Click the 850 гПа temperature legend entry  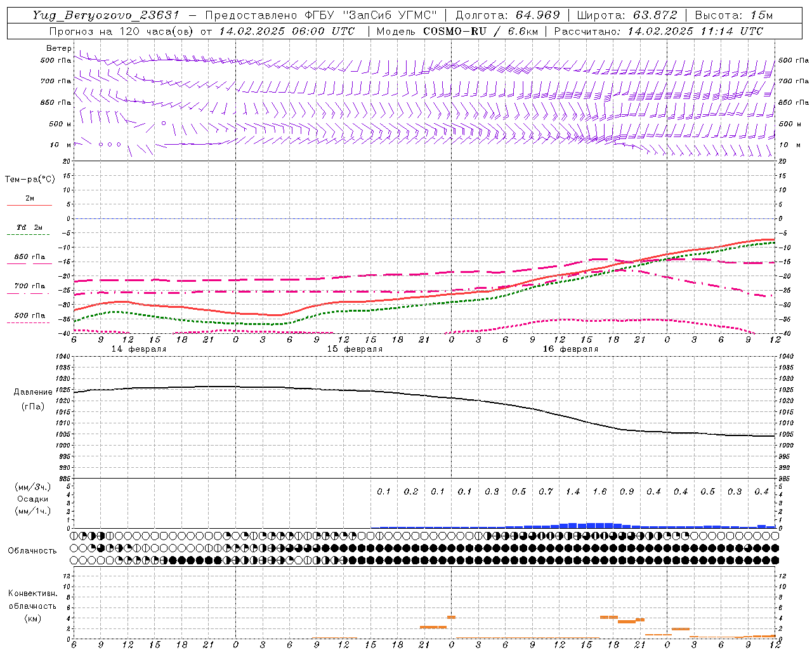[30, 256]
